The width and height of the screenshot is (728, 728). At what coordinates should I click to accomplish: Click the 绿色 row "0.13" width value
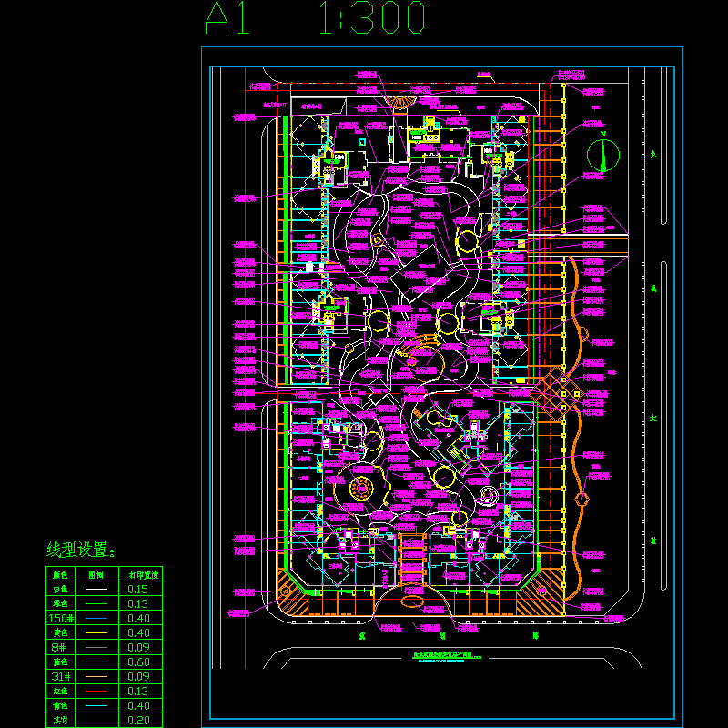coord(138,603)
